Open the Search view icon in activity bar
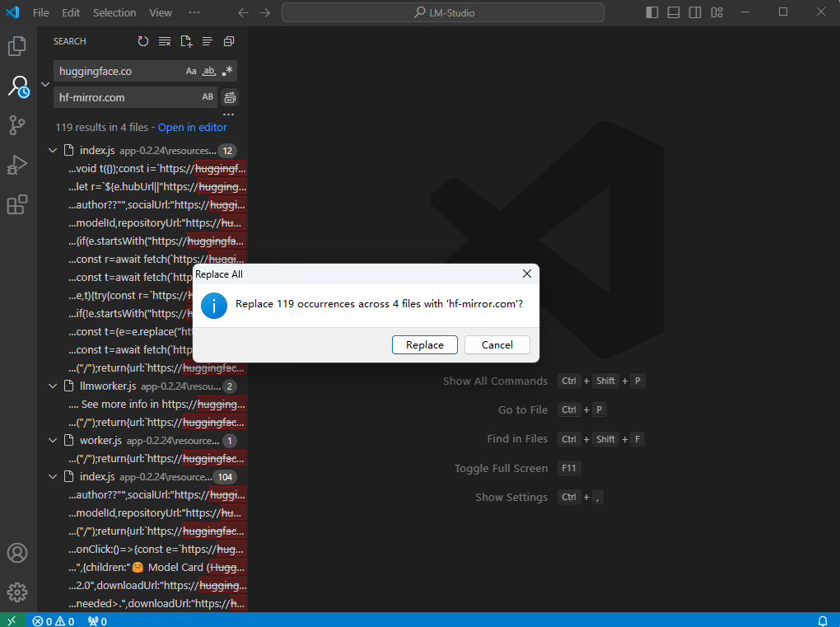 point(17,86)
